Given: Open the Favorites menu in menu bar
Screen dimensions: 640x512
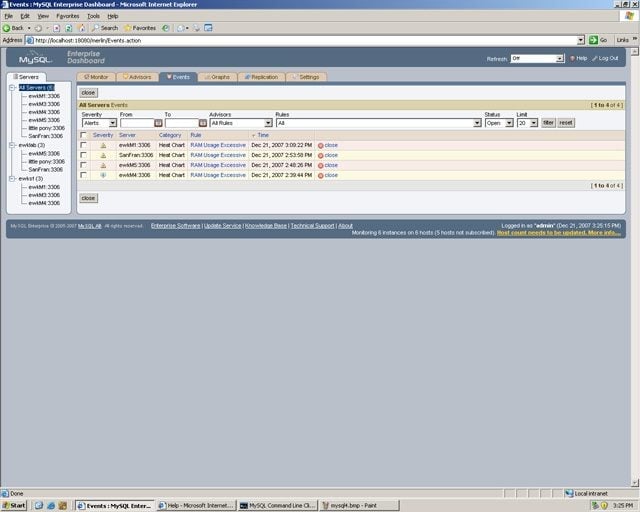Looking at the screenshot, I should coord(67,16).
